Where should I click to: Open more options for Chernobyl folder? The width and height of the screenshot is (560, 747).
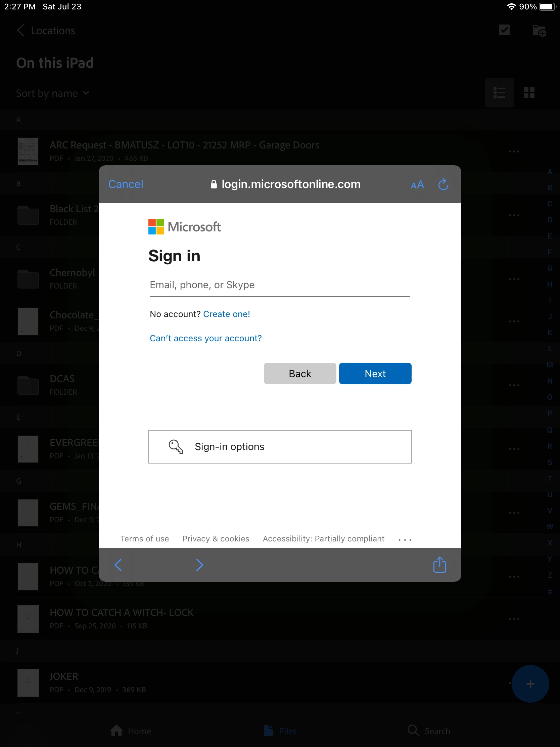tap(514, 279)
